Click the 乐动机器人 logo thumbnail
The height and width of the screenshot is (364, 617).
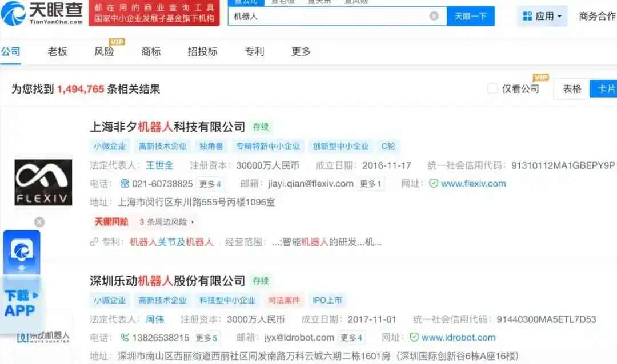[43, 337]
